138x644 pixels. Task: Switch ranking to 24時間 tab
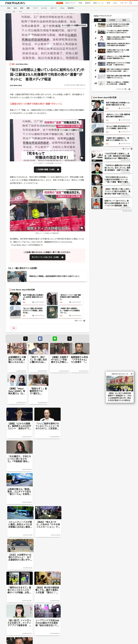[x=112, y=20]
